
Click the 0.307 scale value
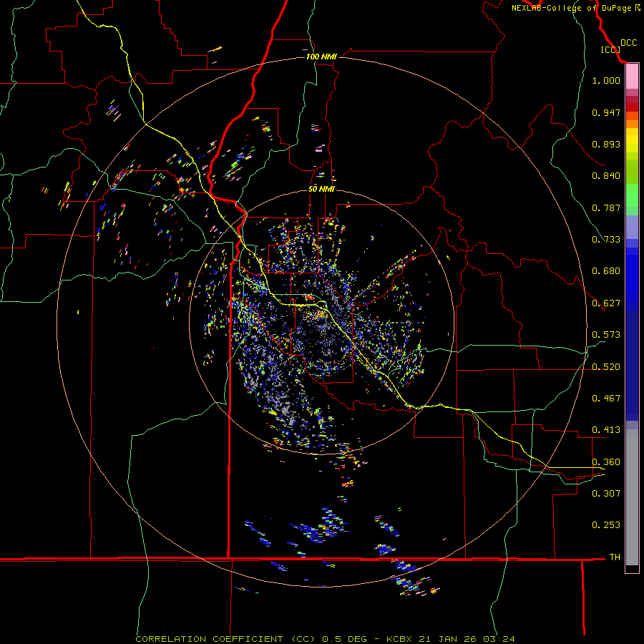click(606, 494)
